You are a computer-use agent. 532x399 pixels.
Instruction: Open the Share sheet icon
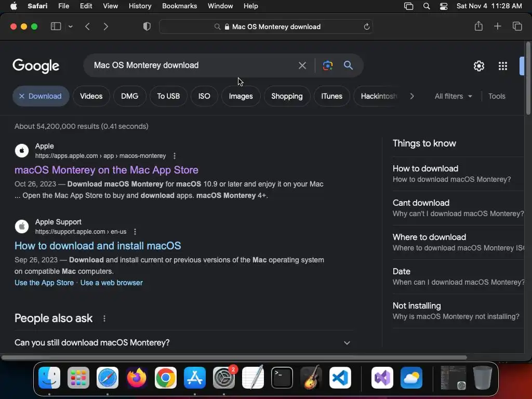(x=478, y=26)
